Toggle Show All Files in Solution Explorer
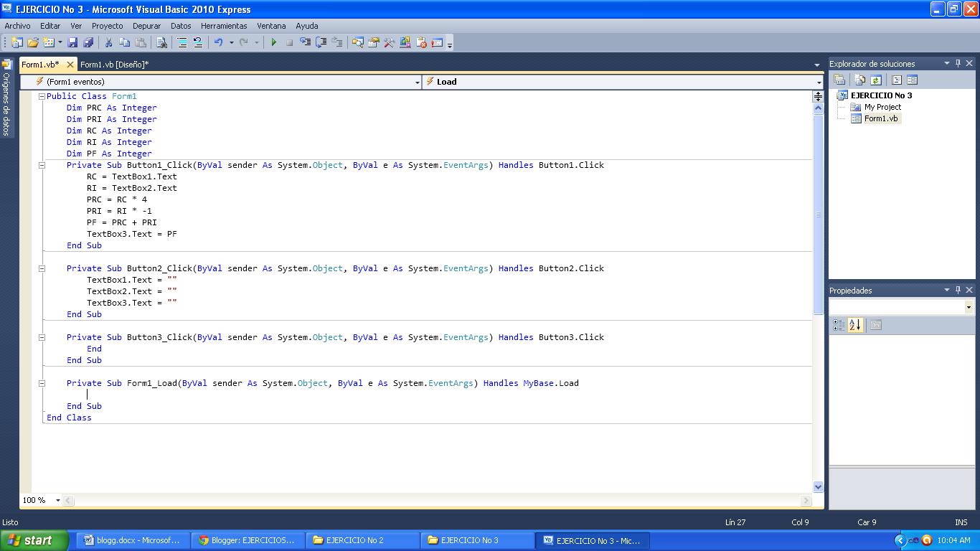 coord(860,80)
